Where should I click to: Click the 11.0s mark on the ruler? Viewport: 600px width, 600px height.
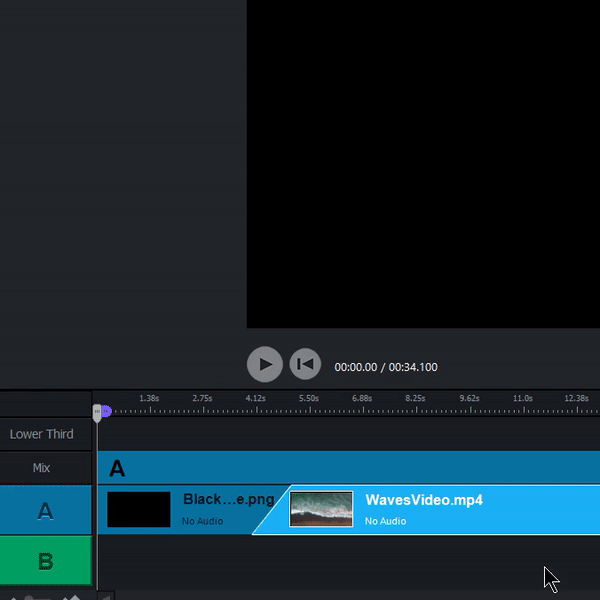pos(523,398)
